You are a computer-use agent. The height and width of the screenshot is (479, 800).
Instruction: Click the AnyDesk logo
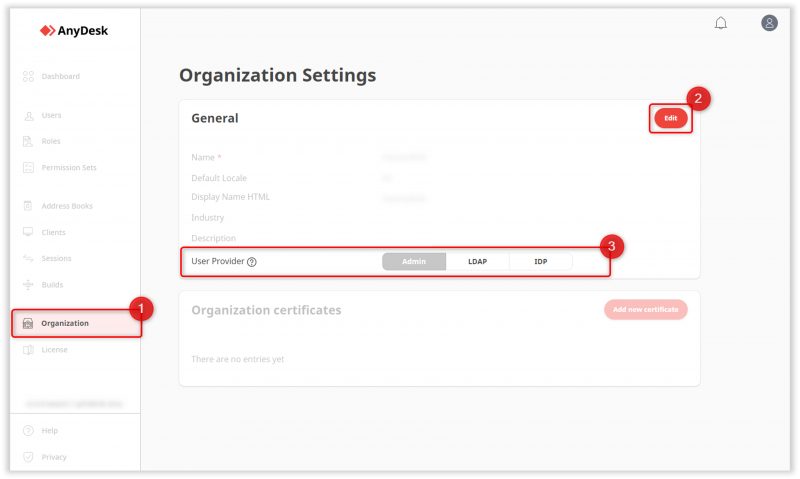click(x=74, y=31)
